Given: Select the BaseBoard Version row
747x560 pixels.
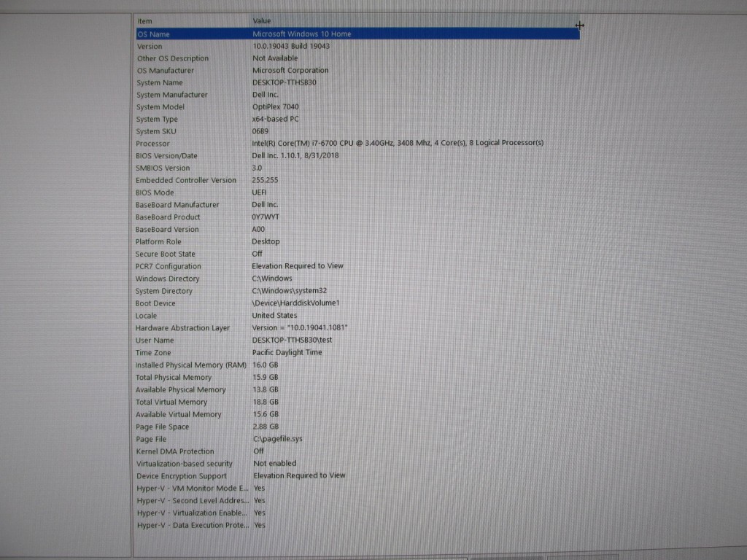Looking at the screenshot, I should [357, 229].
